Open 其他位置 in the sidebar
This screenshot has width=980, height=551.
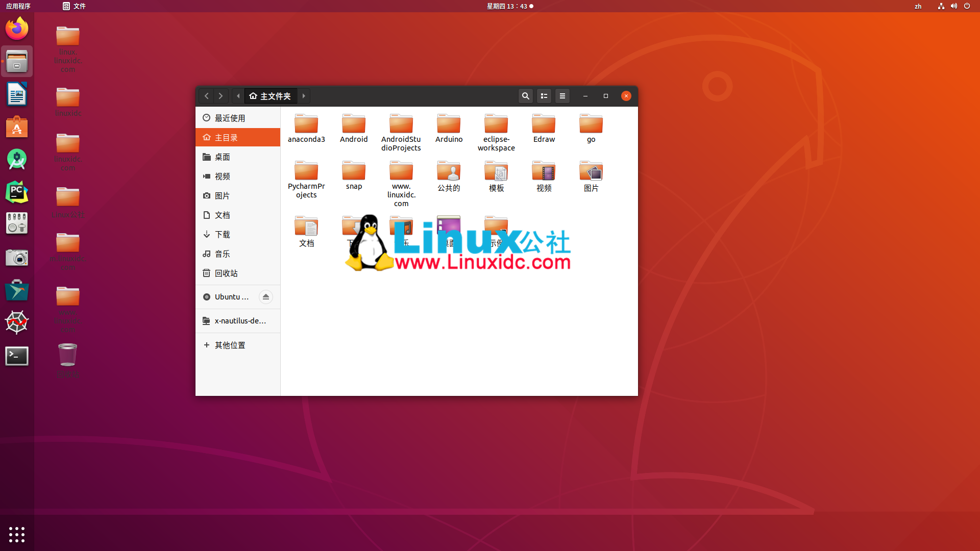pyautogui.click(x=238, y=345)
